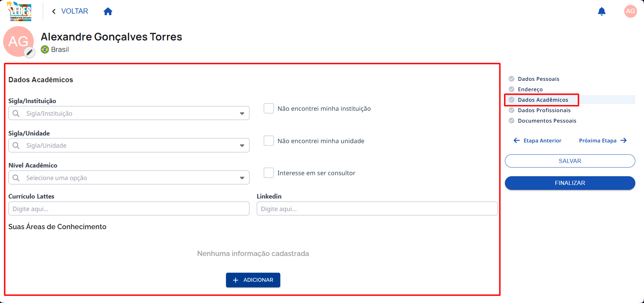Click the plus icon on ADICIONAR button
Screen dimensions: 644x303
[x=235, y=280]
